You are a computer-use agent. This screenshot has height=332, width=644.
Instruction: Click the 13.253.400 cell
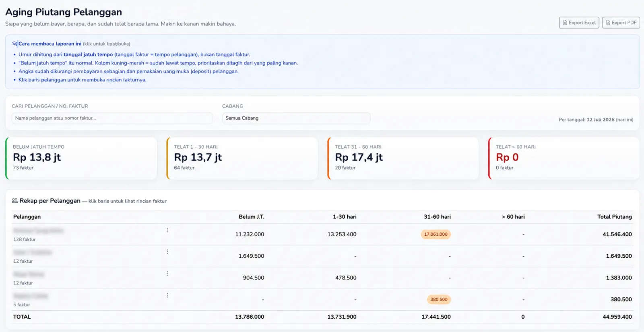342,234
